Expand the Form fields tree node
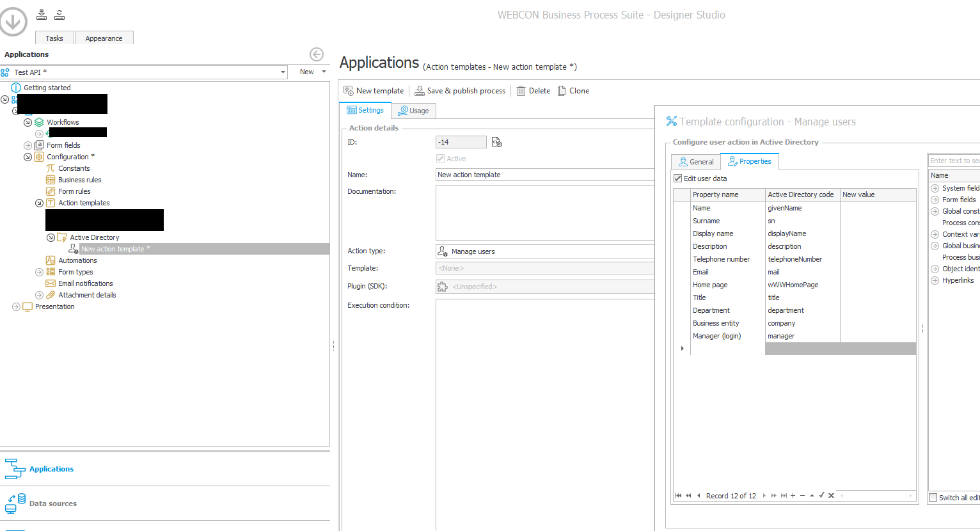This screenshot has height=531, width=980. [28, 145]
